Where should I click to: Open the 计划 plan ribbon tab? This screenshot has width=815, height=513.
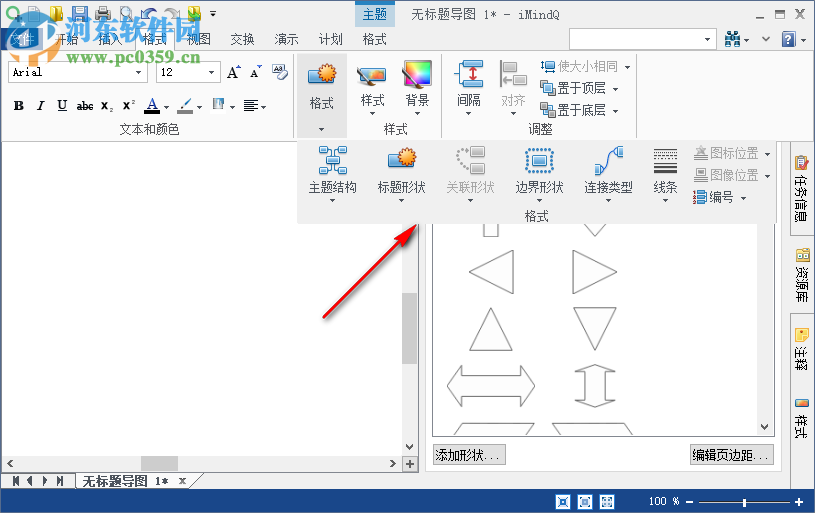click(331, 39)
